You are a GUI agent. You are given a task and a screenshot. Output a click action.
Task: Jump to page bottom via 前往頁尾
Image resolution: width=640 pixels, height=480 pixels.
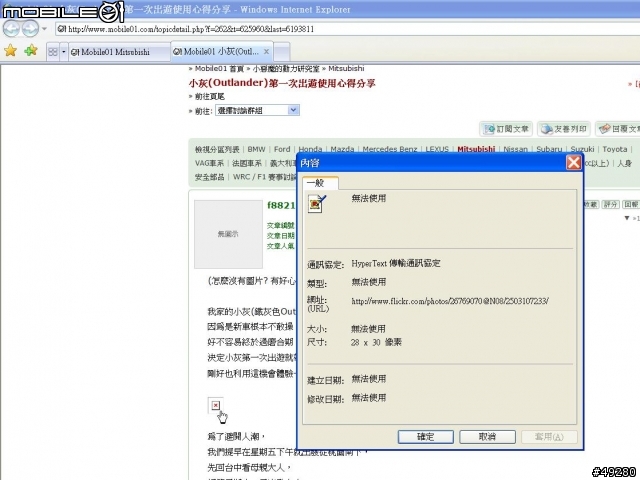[x=209, y=96]
